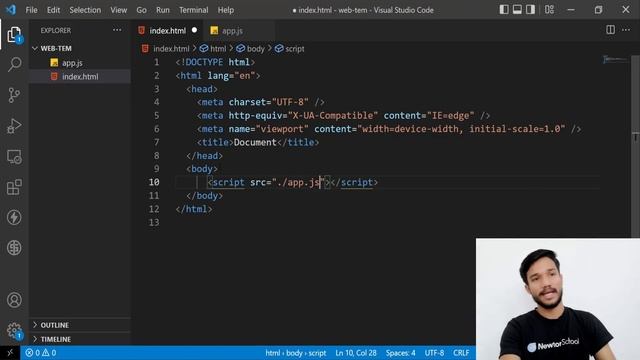640x360 pixels.
Task: Click "X-UA-Compatible" value on line 5
Action: [x=333, y=116]
